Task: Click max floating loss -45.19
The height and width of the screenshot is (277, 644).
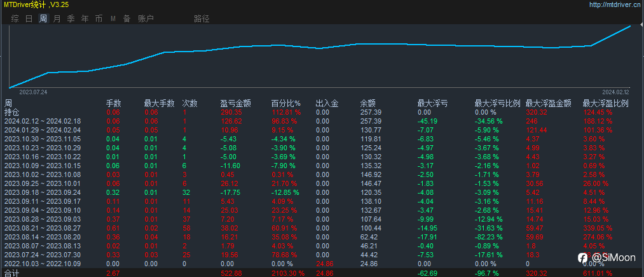Action: point(427,121)
